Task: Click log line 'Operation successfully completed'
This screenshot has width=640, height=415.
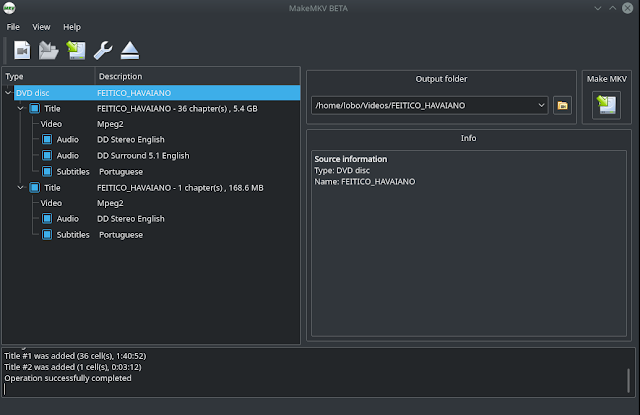Action: [x=68, y=378]
